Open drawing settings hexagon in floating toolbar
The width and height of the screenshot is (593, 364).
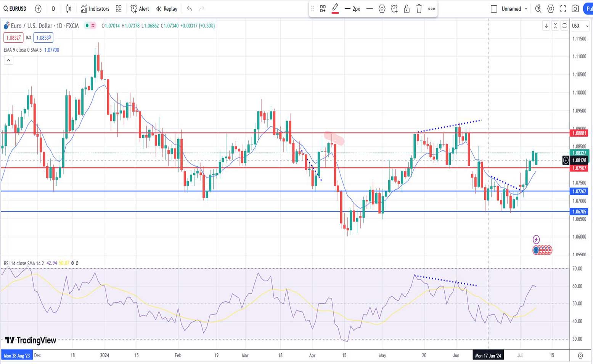pyautogui.click(x=382, y=9)
